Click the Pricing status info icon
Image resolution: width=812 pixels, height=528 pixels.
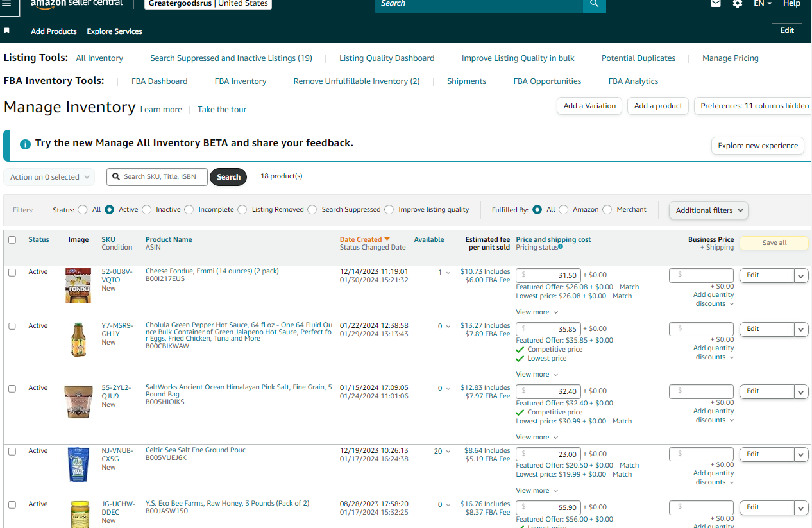point(561,247)
